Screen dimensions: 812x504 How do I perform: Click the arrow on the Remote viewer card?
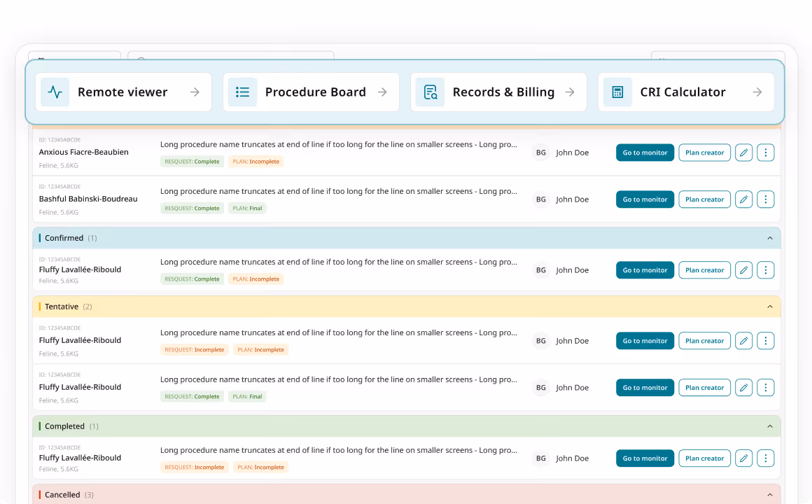pos(194,92)
